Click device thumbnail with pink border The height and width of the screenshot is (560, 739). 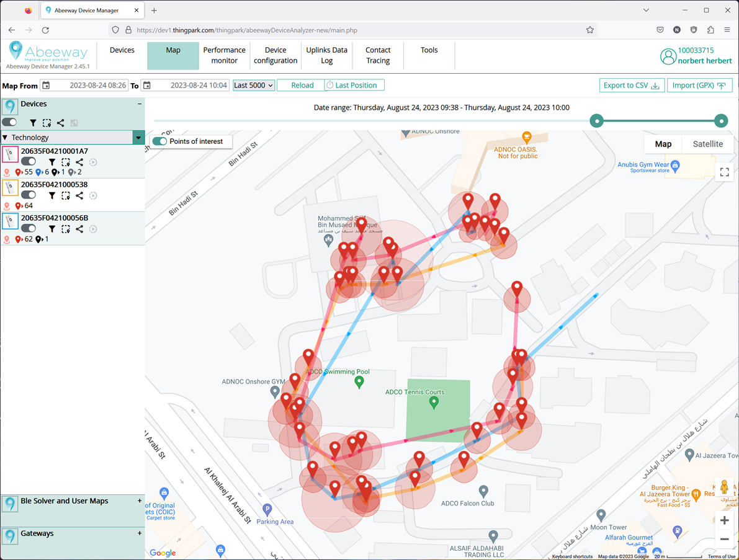click(10, 154)
